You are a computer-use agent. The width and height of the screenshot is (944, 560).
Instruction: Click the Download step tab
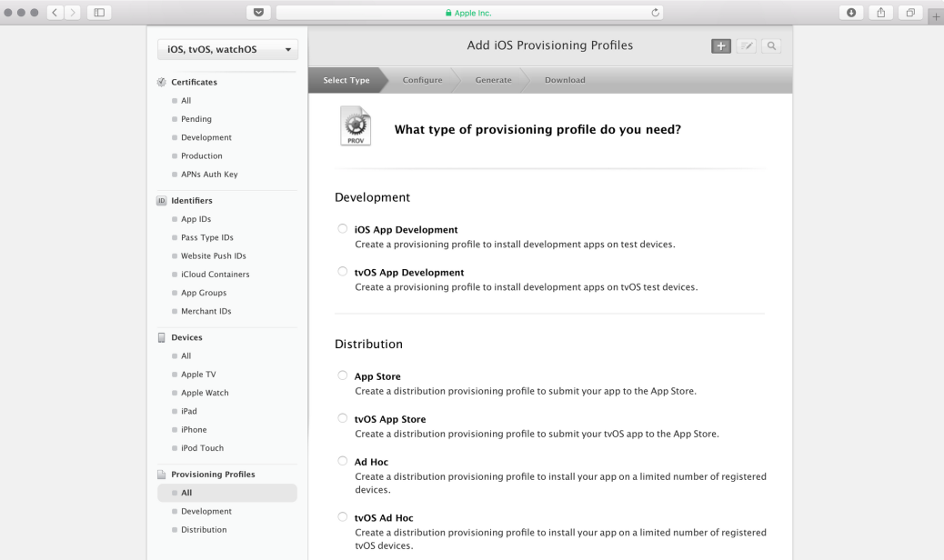pos(565,80)
